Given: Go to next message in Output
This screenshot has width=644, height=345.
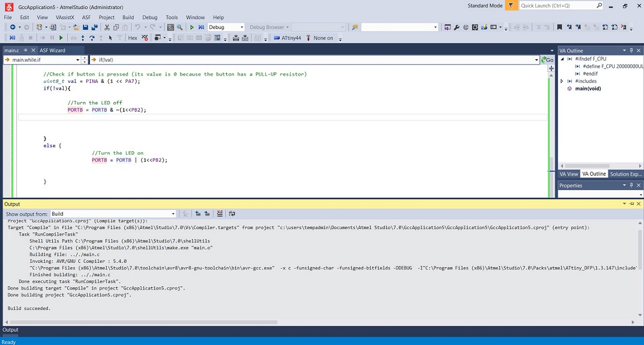Looking at the screenshot, I should tap(207, 214).
